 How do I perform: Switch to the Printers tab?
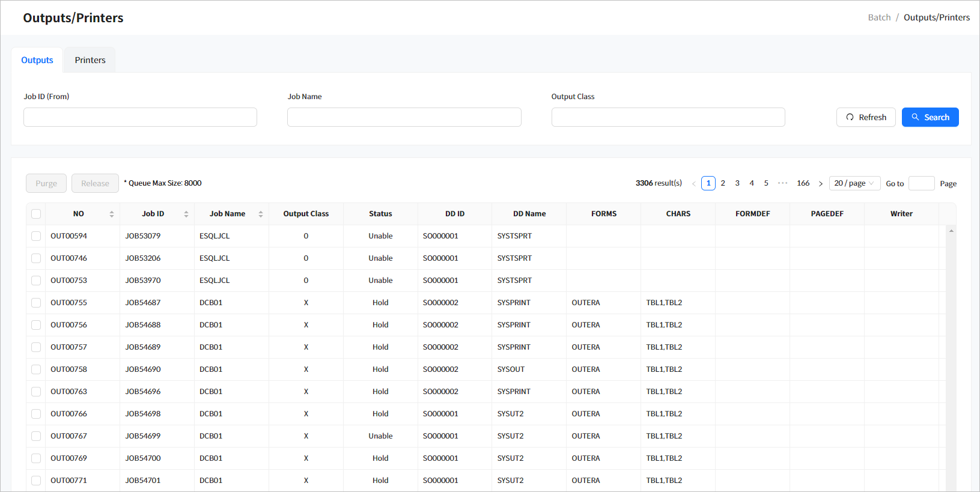90,60
